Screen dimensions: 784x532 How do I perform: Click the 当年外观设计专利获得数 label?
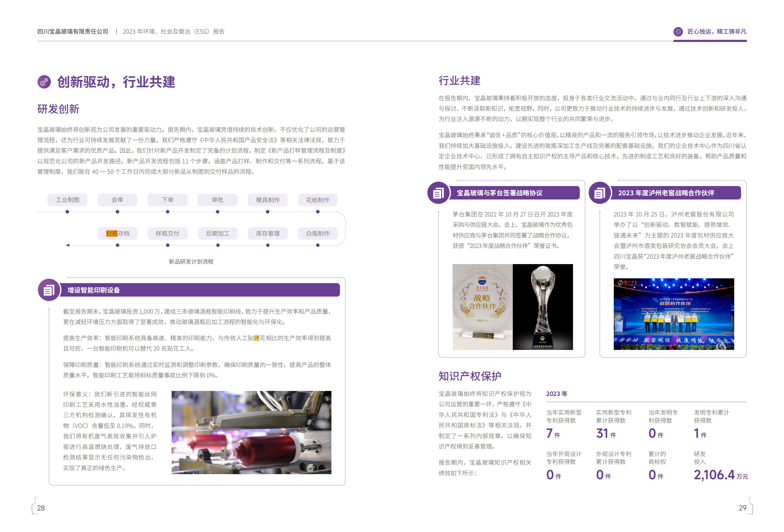coord(564,458)
